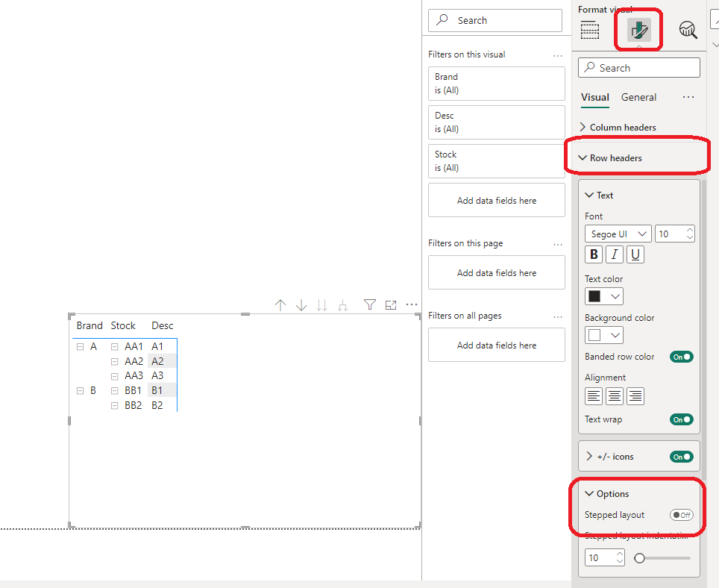Screen dimensions: 719x588
Task: Click Desc column header in matrix
Action: 163,325
